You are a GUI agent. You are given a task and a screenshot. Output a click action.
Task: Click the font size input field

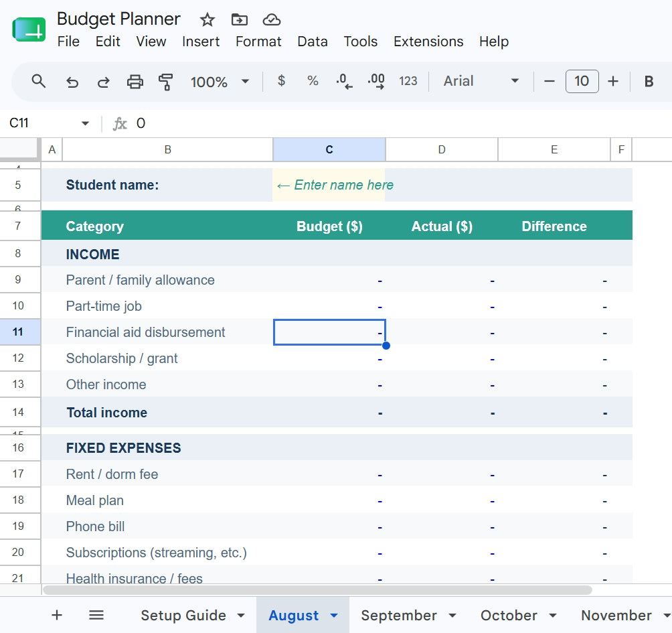pos(582,81)
